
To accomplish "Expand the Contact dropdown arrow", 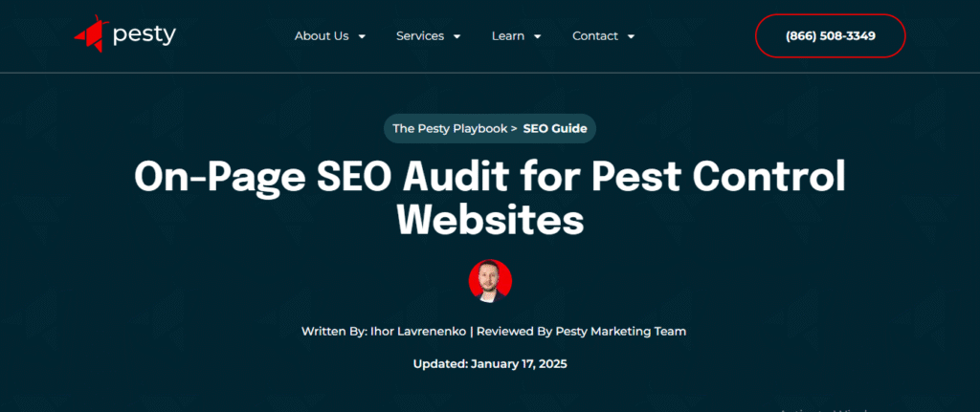I will [631, 37].
